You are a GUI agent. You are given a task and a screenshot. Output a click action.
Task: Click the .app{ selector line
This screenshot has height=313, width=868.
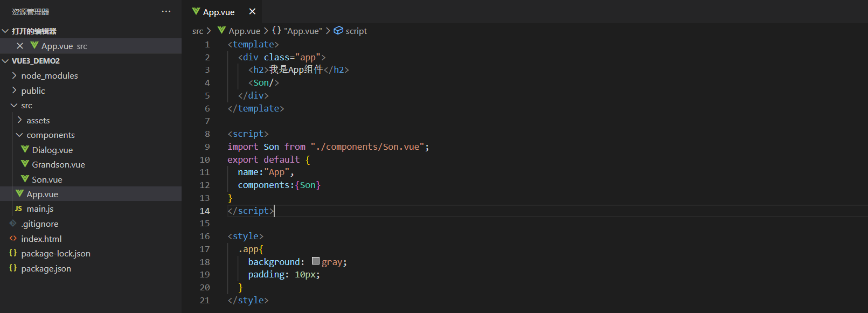pyautogui.click(x=251, y=249)
